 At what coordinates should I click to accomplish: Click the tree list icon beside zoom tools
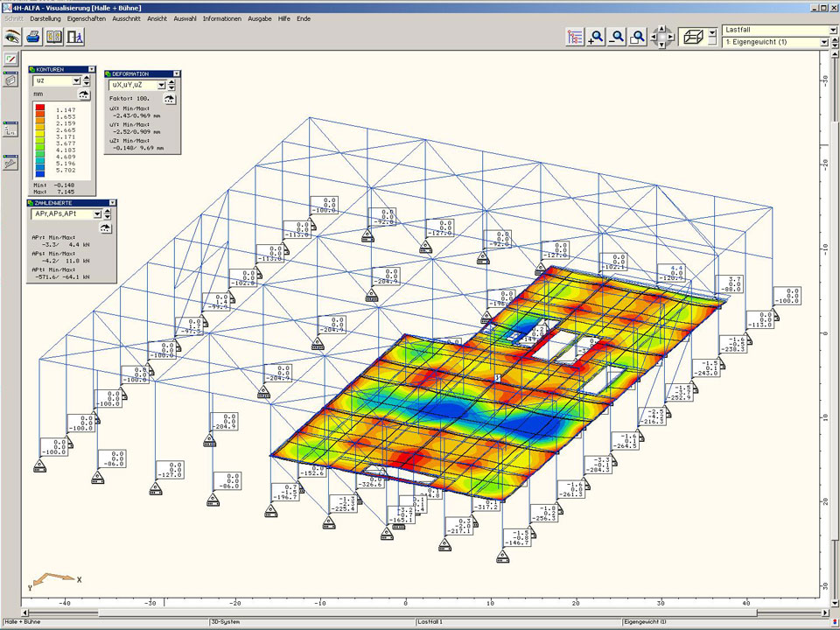(x=575, y=37)
